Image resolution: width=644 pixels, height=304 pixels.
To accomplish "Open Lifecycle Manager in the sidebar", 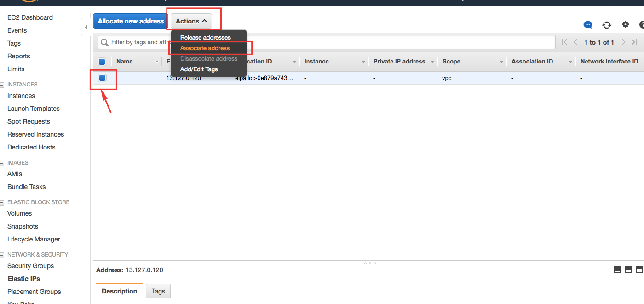I will coord(34,239).
